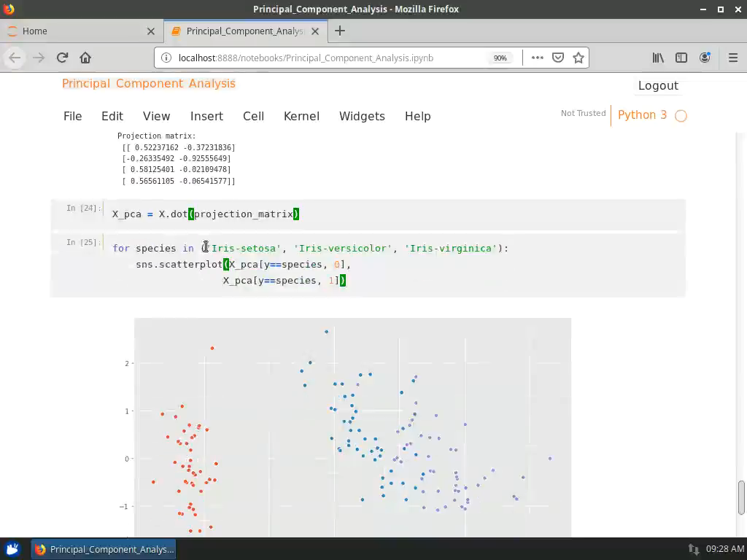This screenshot has width=747, height=560.
Task: Open the Cell menu
Action: coord(253,116)
